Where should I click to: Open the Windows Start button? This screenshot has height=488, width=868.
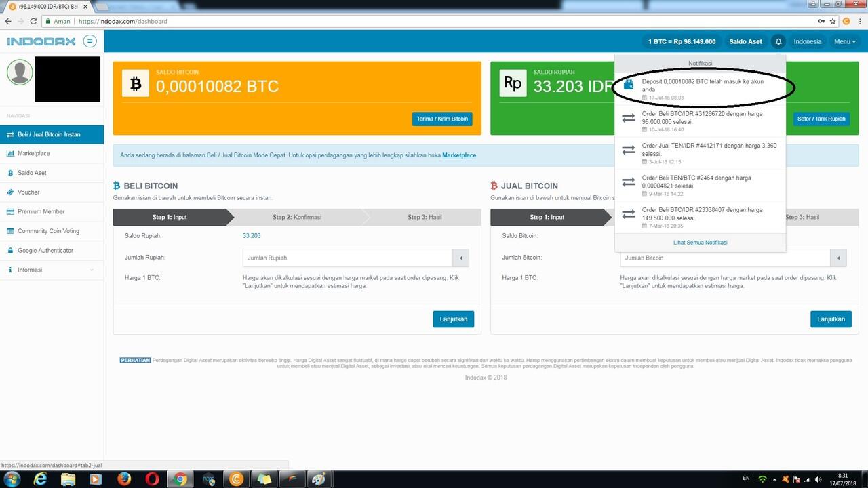click(x=12, y=479)
